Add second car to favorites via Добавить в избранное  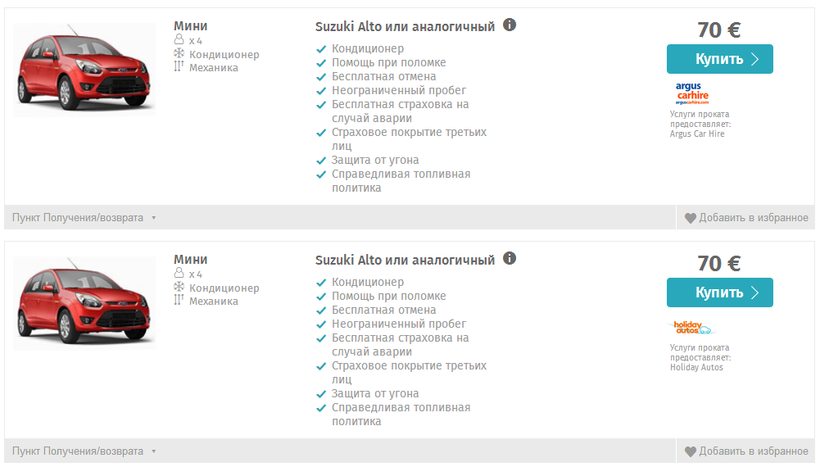click(x=746, y=451)
